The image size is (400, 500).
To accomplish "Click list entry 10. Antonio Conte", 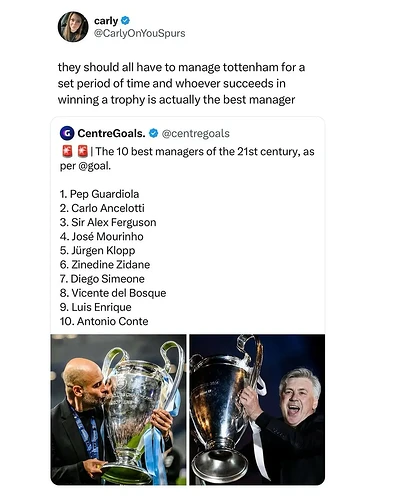I will 104,321.
